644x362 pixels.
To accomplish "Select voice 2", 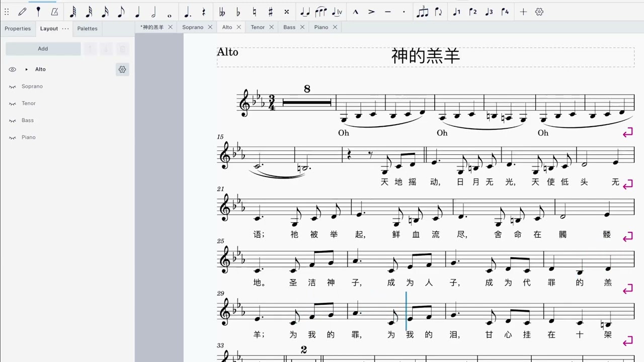I will click(472, 12).
